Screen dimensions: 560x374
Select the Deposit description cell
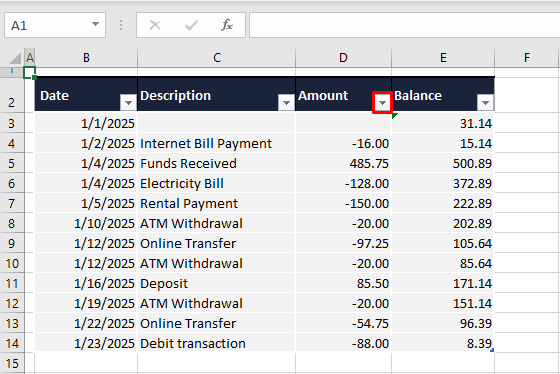216,283
